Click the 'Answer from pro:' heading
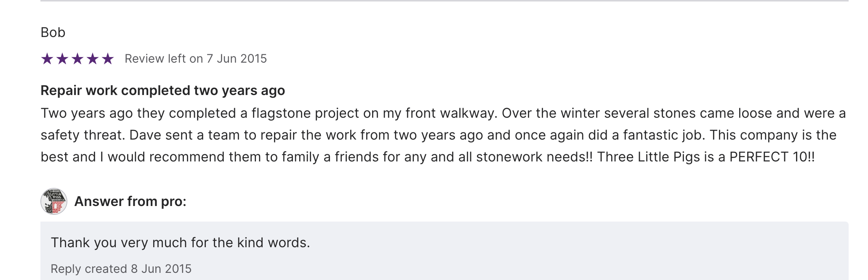 [130, 201]
